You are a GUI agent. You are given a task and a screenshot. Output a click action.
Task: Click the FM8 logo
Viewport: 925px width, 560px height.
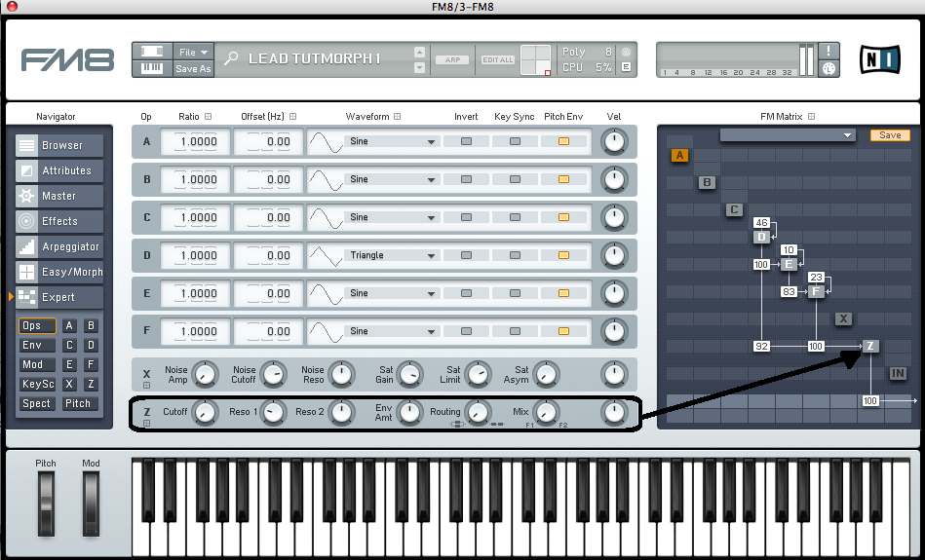67,60
